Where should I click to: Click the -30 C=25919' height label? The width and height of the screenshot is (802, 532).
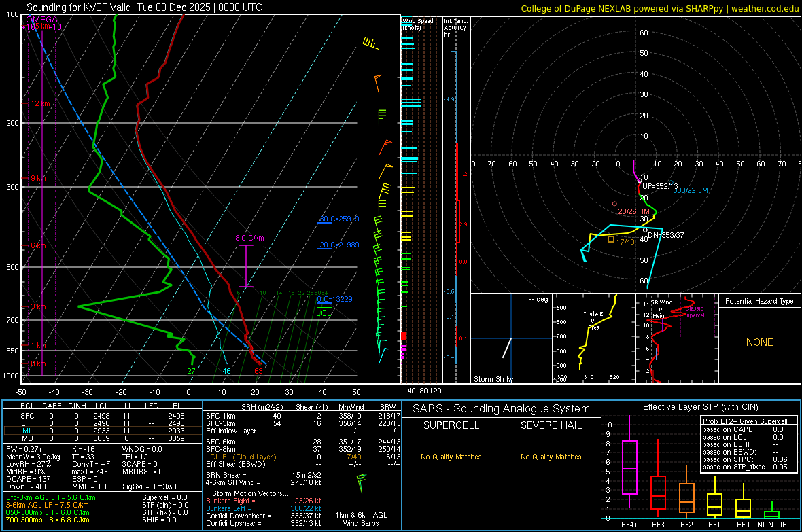[339, 219]
